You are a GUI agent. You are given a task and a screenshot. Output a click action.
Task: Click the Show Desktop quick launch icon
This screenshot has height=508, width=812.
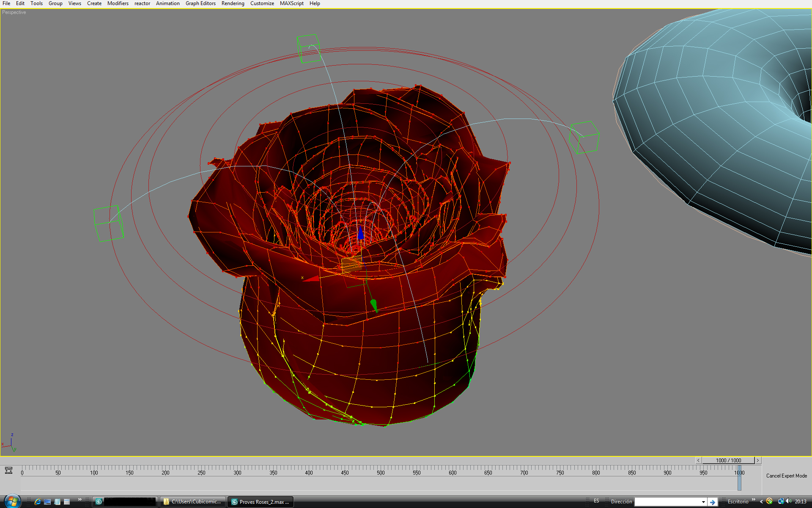coord(47,502)
